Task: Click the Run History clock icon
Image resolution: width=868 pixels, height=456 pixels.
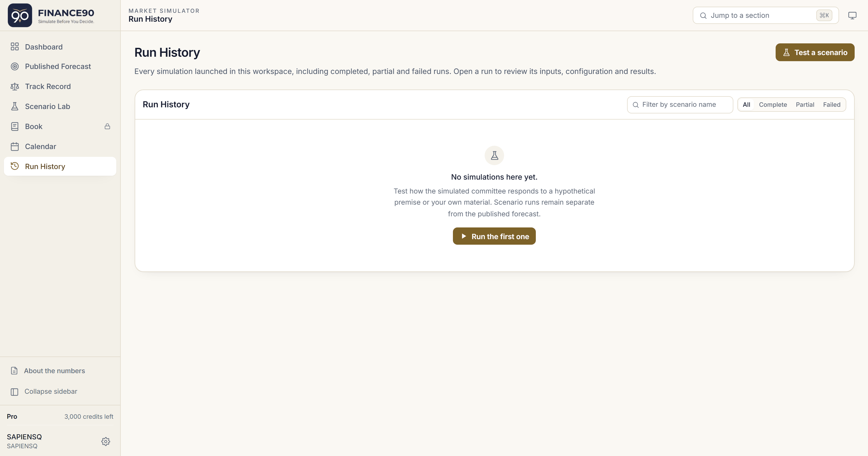Action: click(x=14, y=166)
